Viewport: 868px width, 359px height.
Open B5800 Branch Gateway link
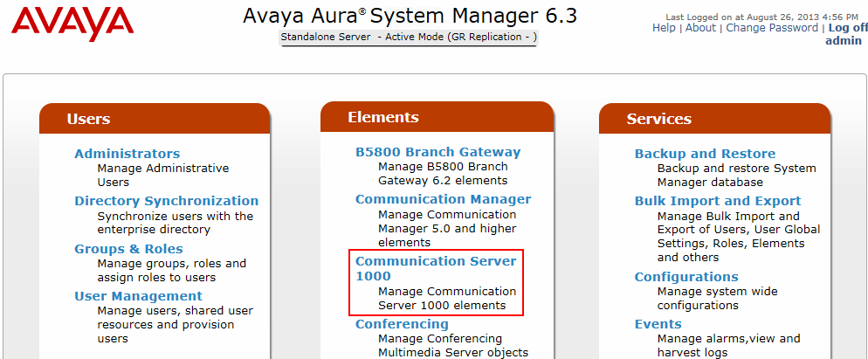point(437,152)
